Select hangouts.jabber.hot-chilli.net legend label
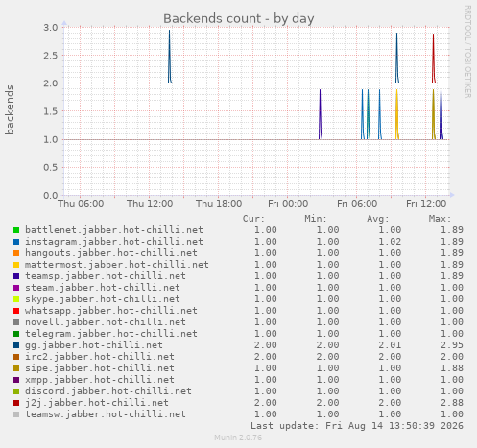Viewport: 477px width, 448px height. (x=111, y=253)
